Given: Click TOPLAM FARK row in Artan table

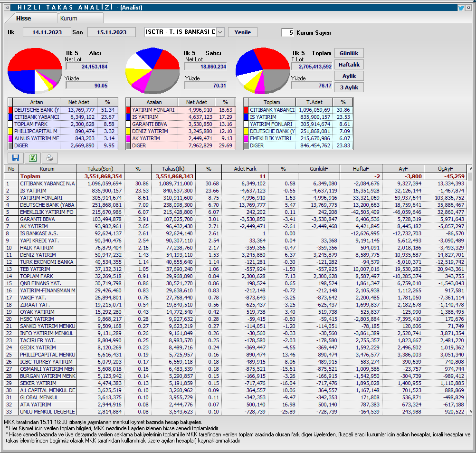Looking at the screenshot, I should 63,124.
